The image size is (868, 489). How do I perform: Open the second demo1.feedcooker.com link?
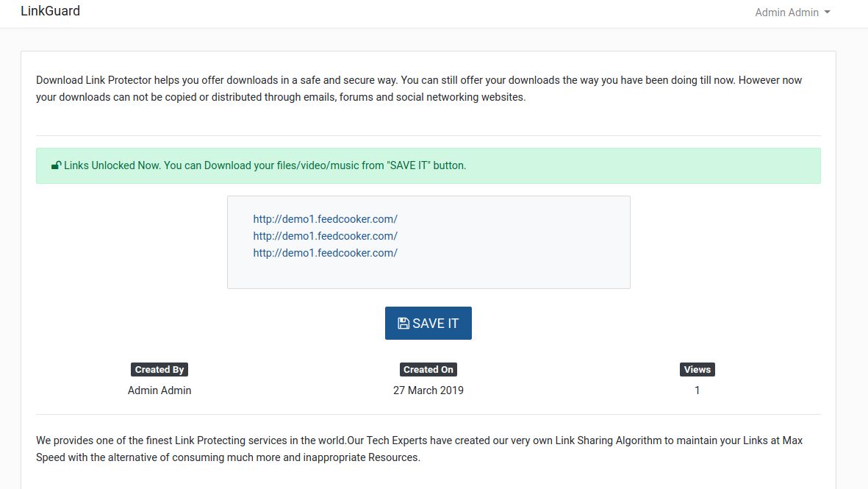325,236
